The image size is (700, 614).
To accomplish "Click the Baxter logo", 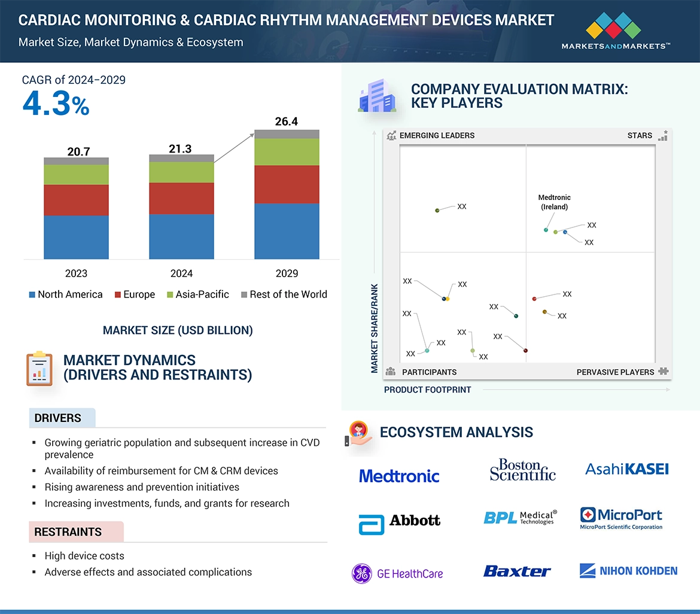I will pyautogui.click(x=517, y=572).
